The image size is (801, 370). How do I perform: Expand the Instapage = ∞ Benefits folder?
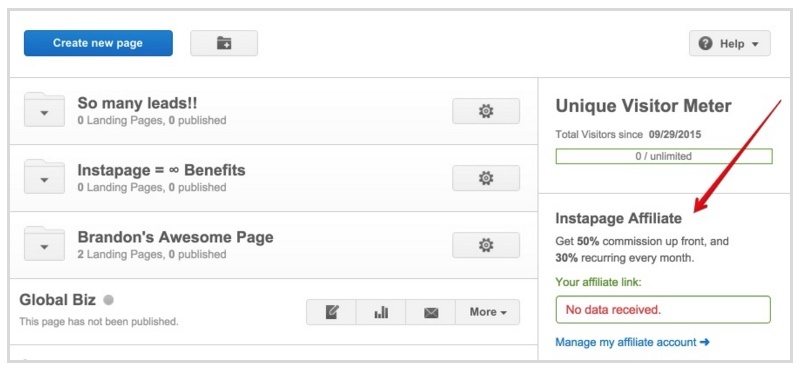(x=44, y=179)
